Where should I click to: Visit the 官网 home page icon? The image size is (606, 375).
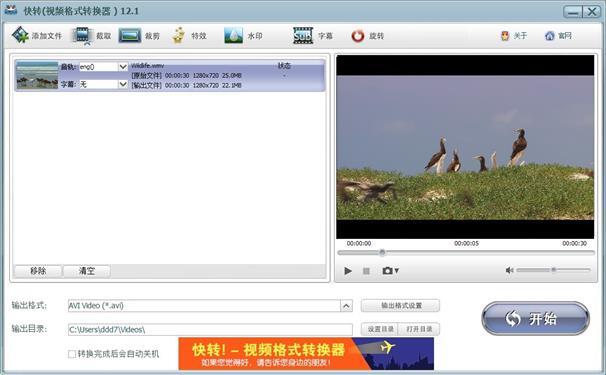(x=549, y=36)
